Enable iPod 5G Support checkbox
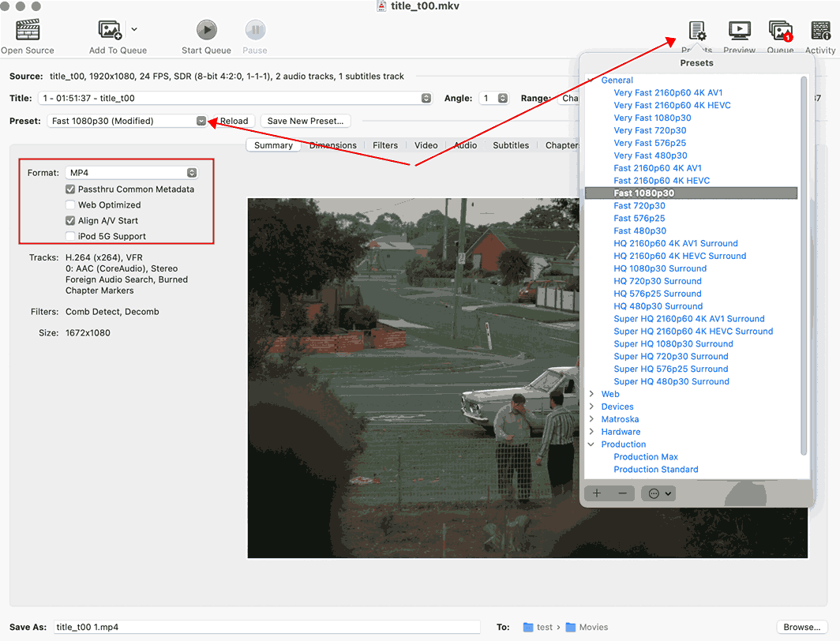This screenshot has width=840, height=641. 71,237
